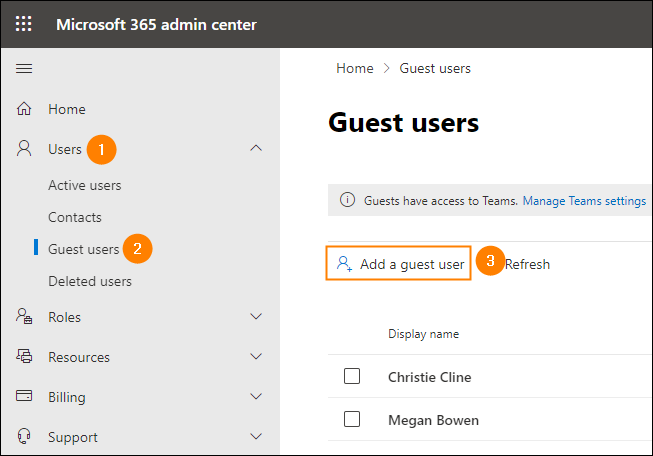The height and width of the screenshot is (456, 653).
Task: Click the Billing card icon
Action: 24,396
